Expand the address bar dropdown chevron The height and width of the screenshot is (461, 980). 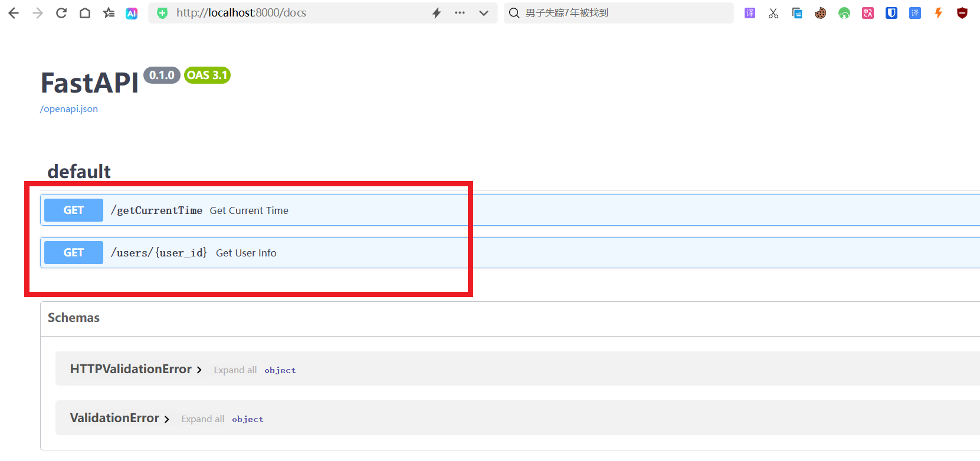(484, 13)
